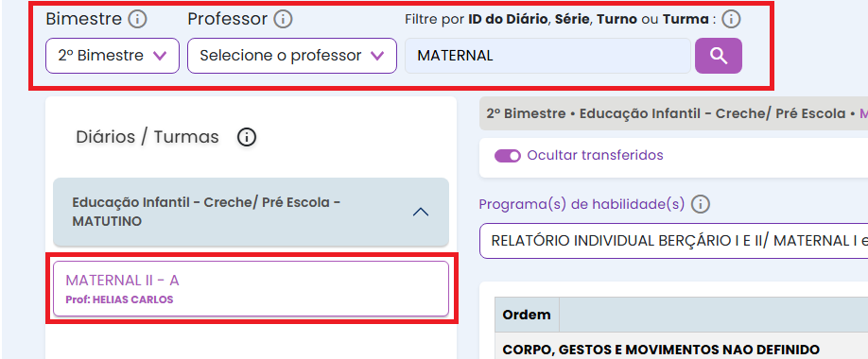868x359 pixels.
Task: Toggle the Ocultar transferidos switch
Action: click(x=508, y=156)
